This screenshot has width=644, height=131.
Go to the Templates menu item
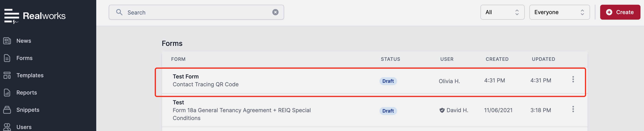click(x=30, y=75)
